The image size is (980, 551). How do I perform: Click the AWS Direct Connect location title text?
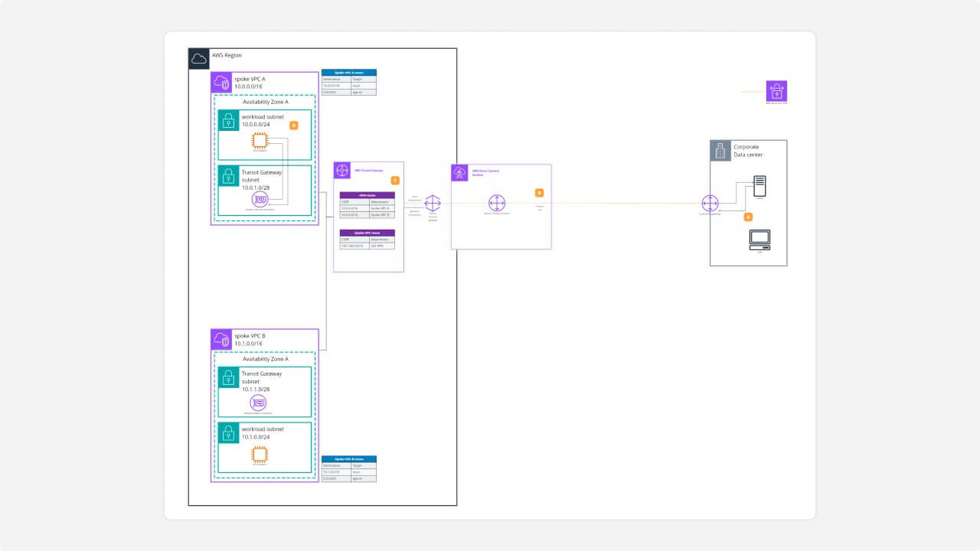(485, 173)
